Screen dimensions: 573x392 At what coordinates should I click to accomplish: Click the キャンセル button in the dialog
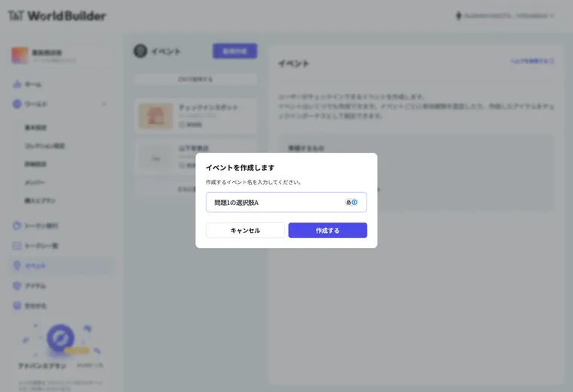coord(245,231)
